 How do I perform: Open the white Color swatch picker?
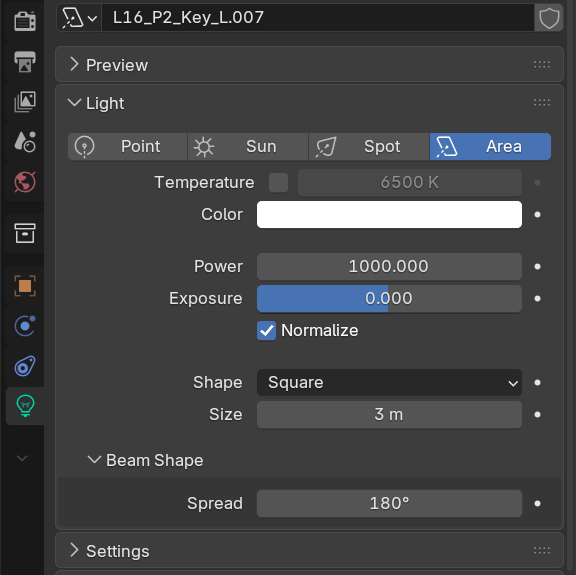tap(389, 215)
